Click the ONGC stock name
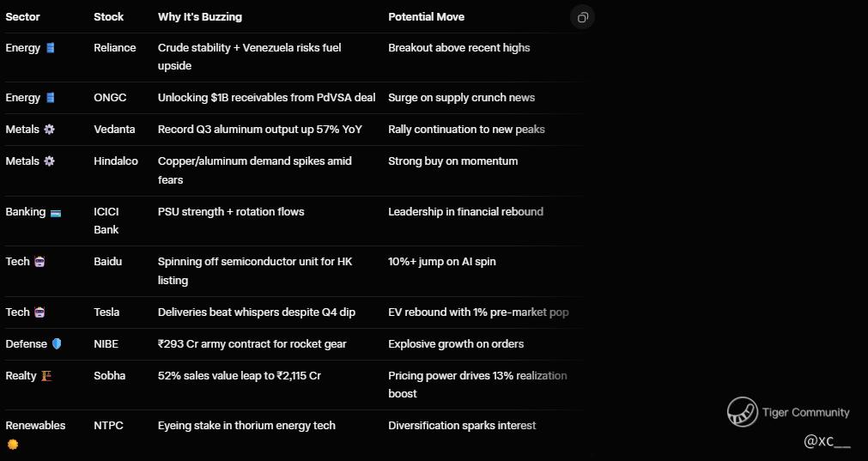 [x=110, y=98]
